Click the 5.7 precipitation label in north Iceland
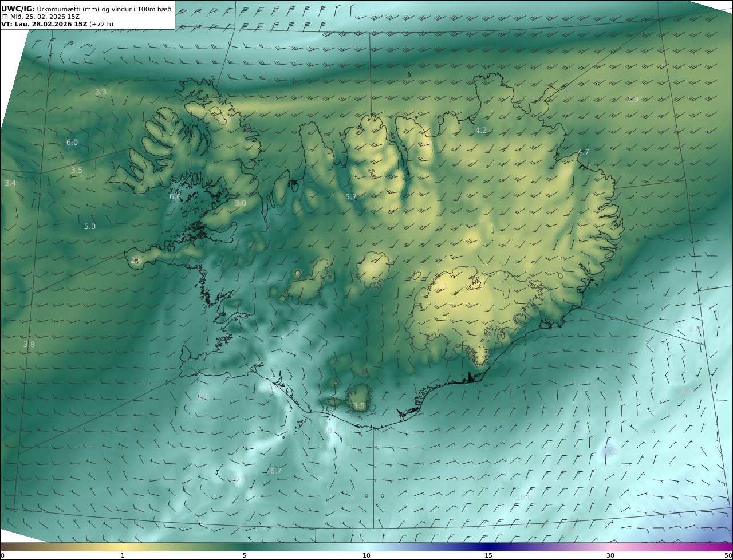Image resolution: width=733 pixels, height=560 pixels. [350, 197]
